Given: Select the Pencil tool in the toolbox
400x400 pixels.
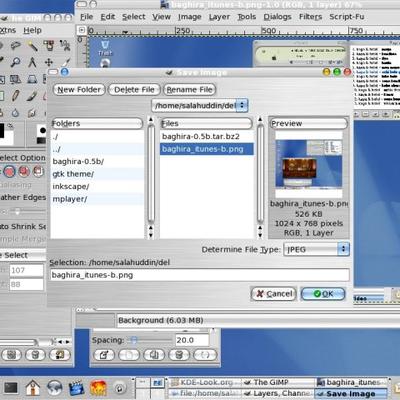Looking at the screenshot, I should tap(15, 96).
